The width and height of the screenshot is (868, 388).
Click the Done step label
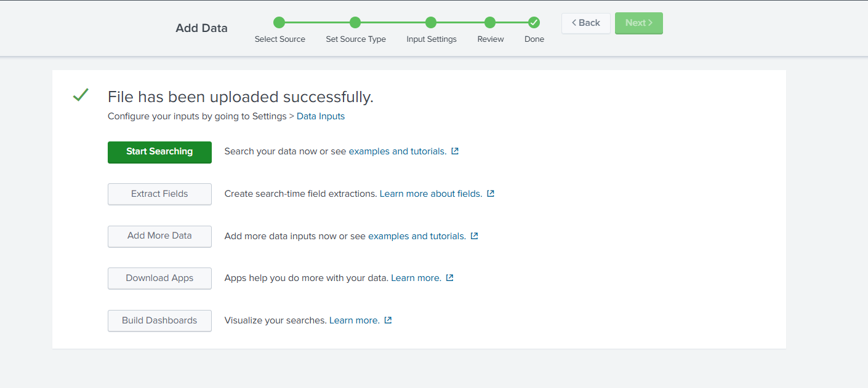pyautogui.click(x=534, y=39)
